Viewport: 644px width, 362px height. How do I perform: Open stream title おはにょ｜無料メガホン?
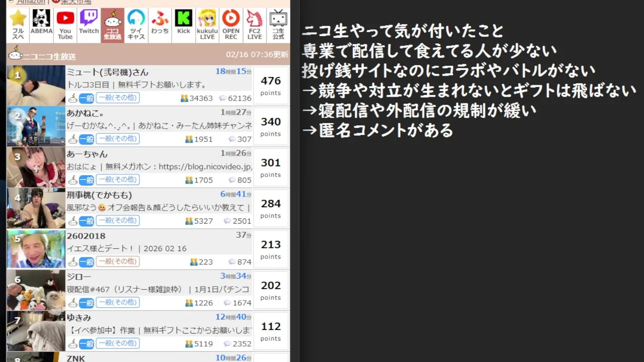click(x=159, y=166)
